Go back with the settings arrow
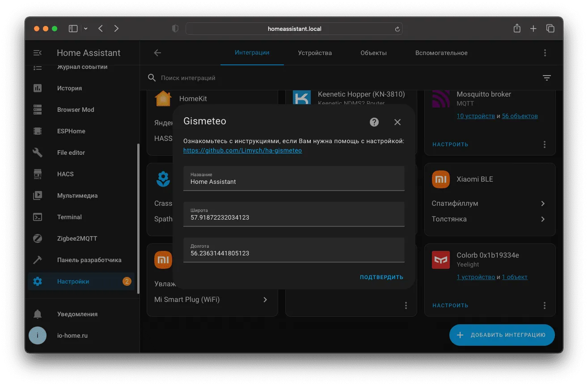 point(157,53)
